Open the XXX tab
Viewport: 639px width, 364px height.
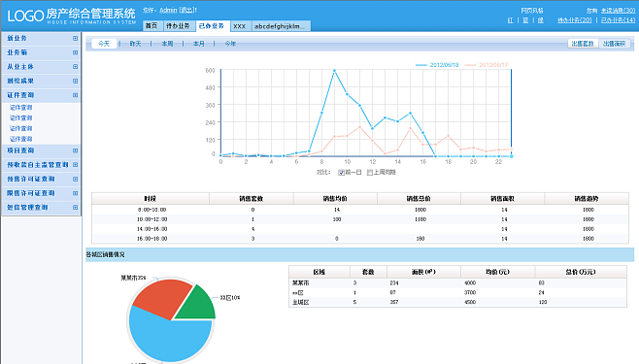[240, 26]
